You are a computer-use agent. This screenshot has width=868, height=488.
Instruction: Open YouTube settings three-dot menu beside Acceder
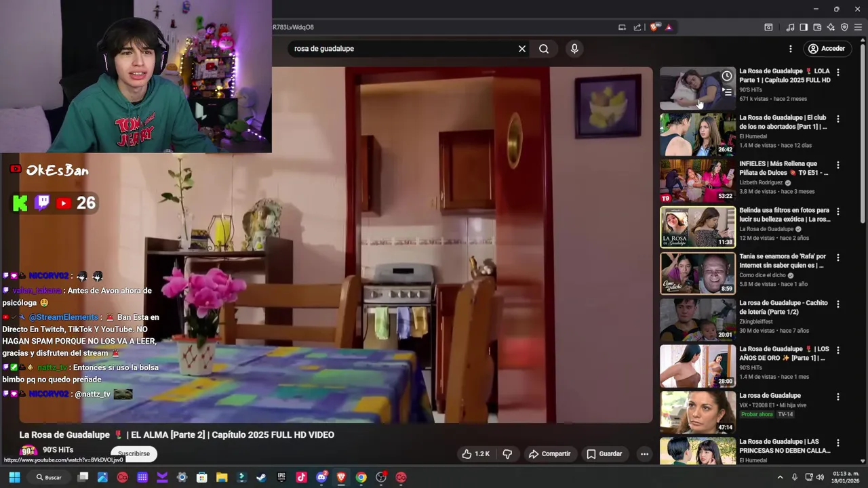[x=790, y=49]
